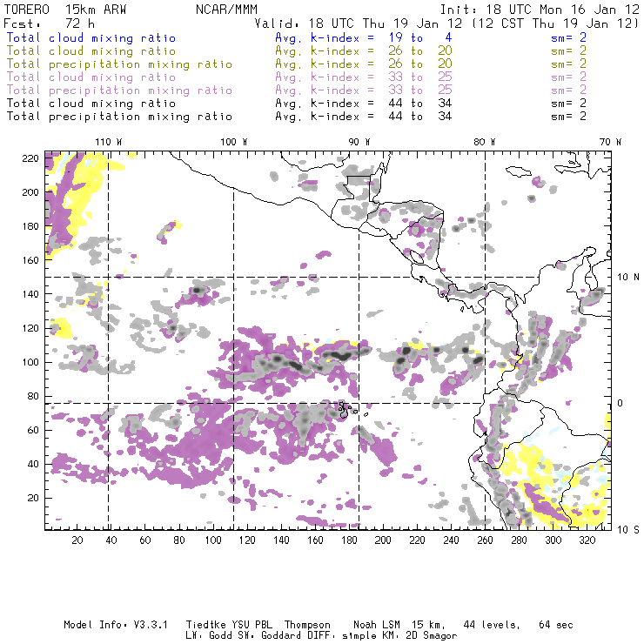Select the '300' tick label on the horizontal axis
Image resolution: width=644 pixels, height=644 pixels.
pyautogui.click(x=553, y=540)
